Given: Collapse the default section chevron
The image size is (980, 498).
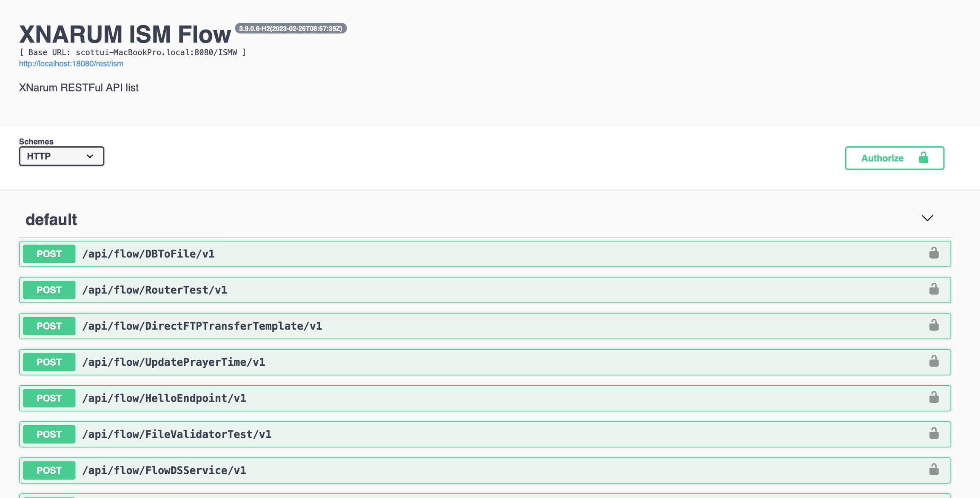Looking at the screenshot, I should [x=927, y=218].
